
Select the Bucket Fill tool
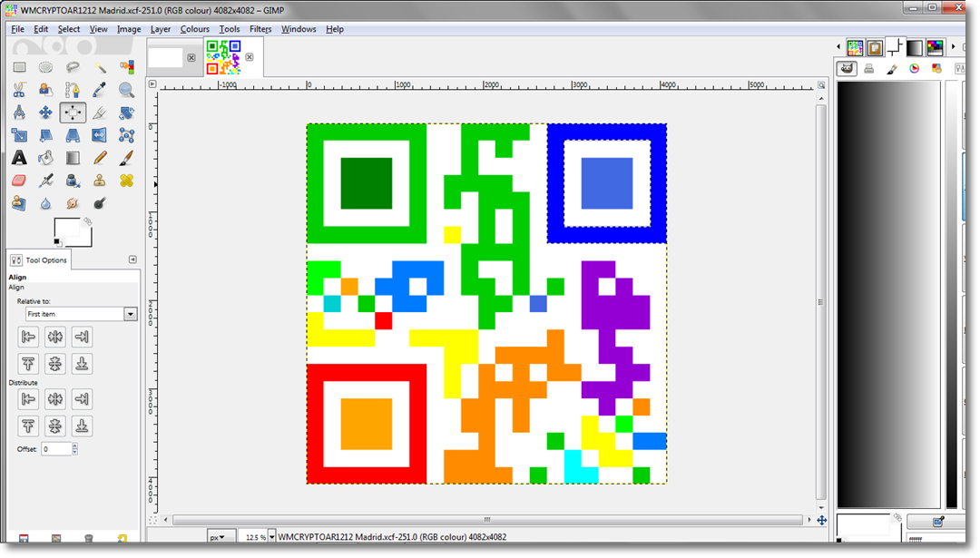point(45,158)
